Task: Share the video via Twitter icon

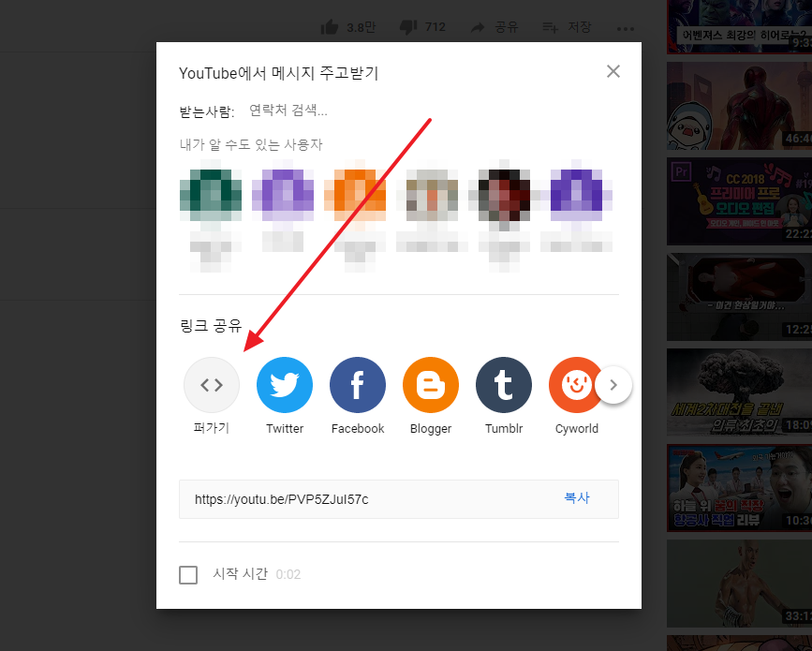Action: pos(285,385)
